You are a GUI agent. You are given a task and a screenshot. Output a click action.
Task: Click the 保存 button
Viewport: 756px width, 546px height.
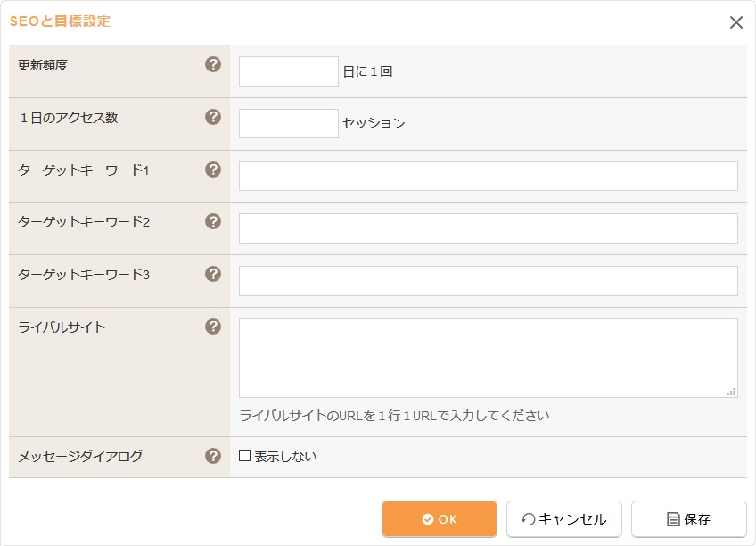coord(688,519)
